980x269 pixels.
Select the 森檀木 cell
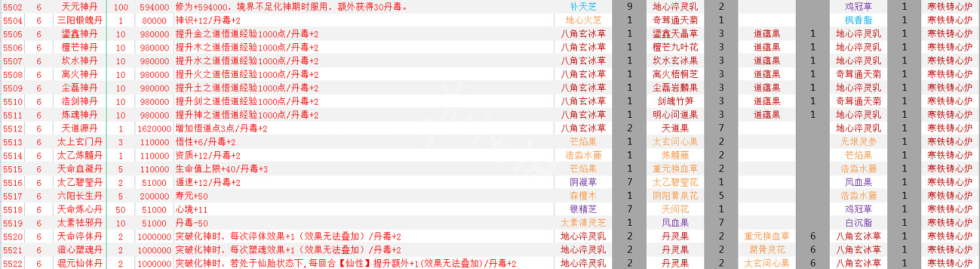coord(583,196)
